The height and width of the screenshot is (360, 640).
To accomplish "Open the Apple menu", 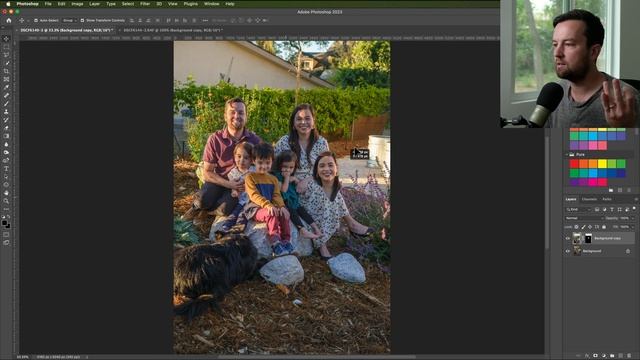I will [8, 4].
